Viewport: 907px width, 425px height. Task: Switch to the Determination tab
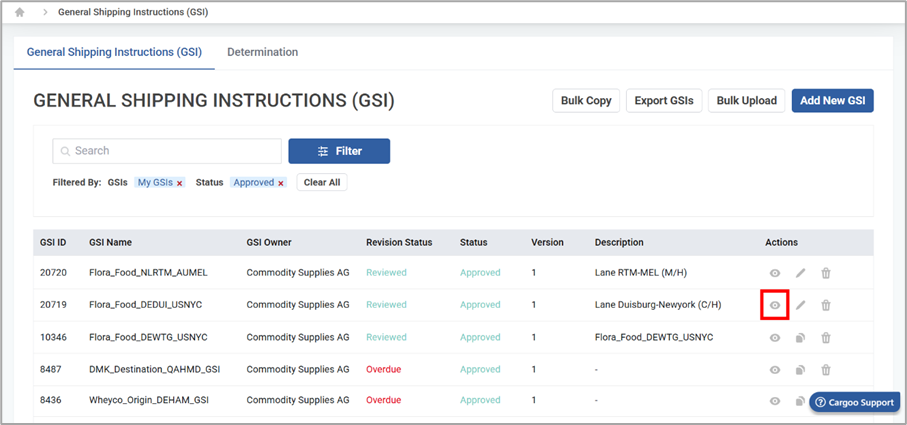[x=263, y=52]
